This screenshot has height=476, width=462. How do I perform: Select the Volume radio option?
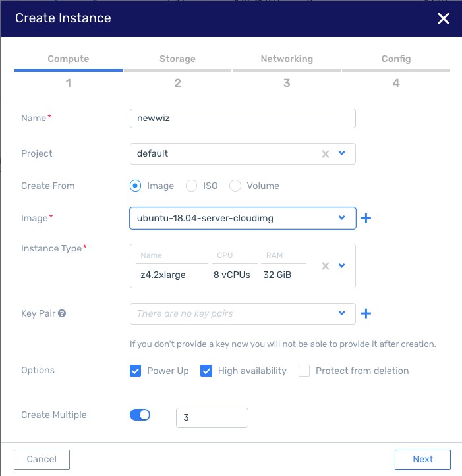click(235, 186)
